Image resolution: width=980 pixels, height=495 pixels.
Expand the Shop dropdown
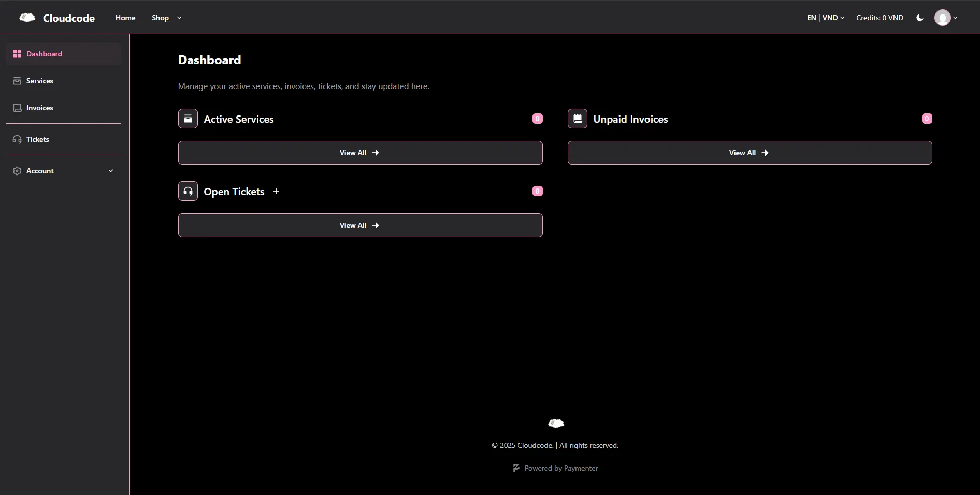[166, 18]
